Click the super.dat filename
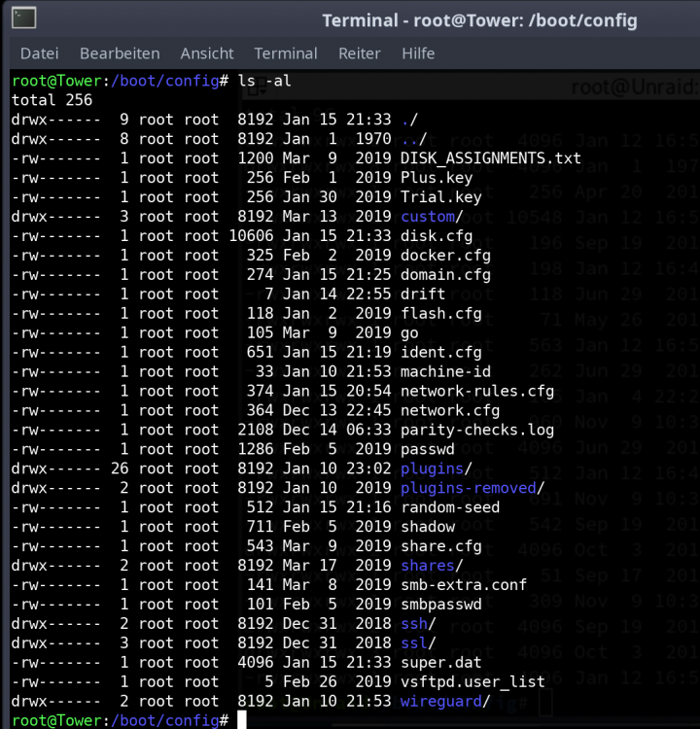Screen dimensions: 700x729 pos(441,663)
